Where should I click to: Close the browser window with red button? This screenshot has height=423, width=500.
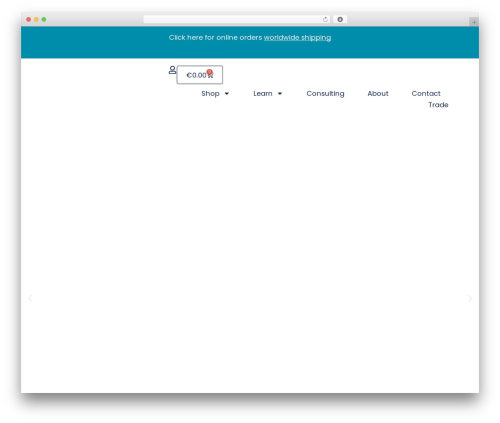coord(29,20)
